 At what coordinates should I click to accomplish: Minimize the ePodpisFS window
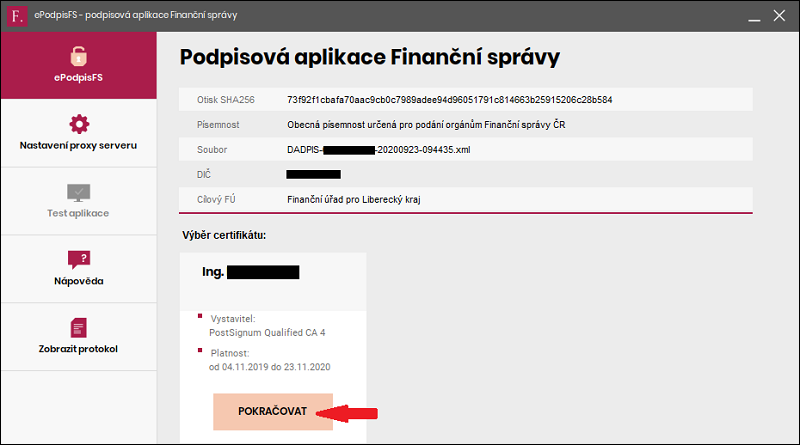754,16
